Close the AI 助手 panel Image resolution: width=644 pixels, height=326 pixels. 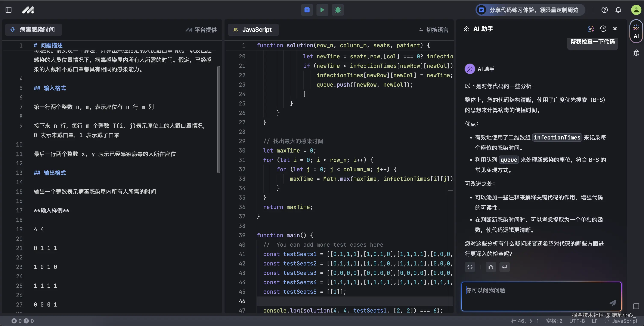[x=615, y=29]
